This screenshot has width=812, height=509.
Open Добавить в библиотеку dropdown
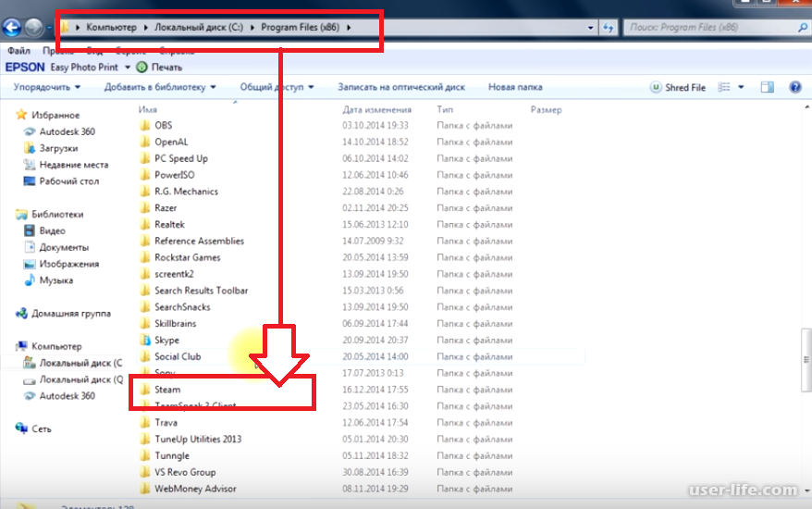point(160,87)
